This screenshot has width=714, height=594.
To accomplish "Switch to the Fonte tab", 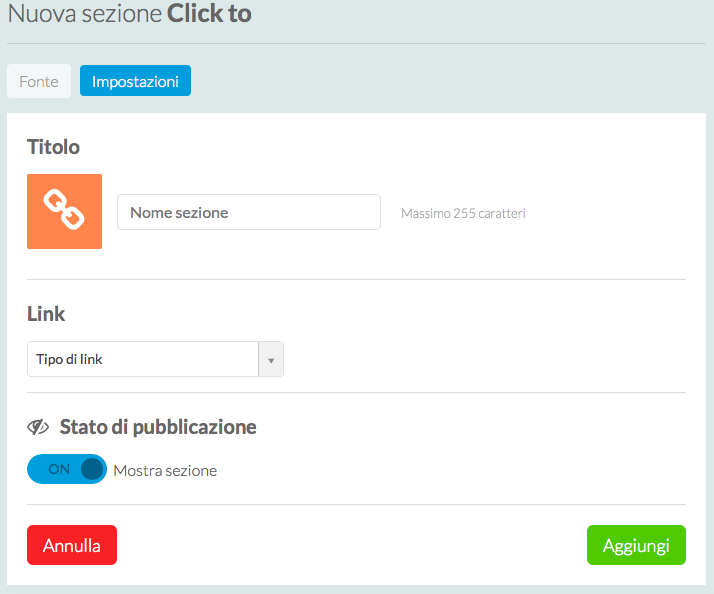I will tap(39, 81).
